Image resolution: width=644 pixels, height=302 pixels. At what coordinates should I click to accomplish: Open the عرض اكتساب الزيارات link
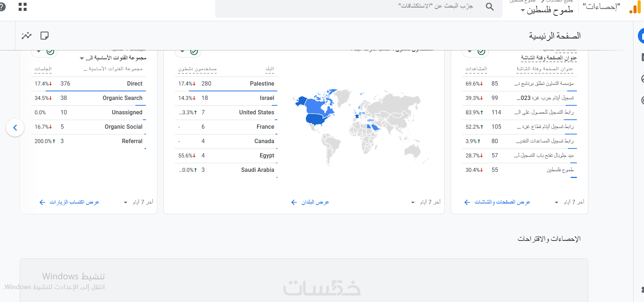pyautogui.click(x=69, y=202)
